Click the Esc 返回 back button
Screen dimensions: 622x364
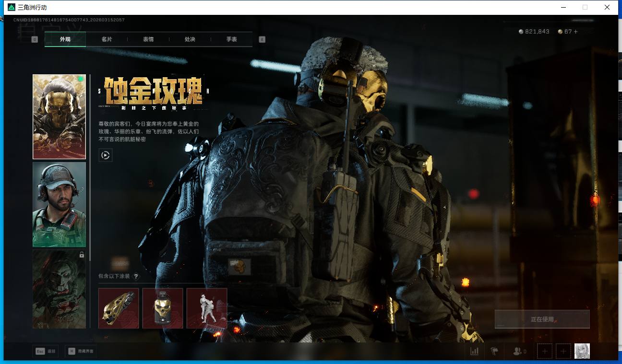click(45, 351)
